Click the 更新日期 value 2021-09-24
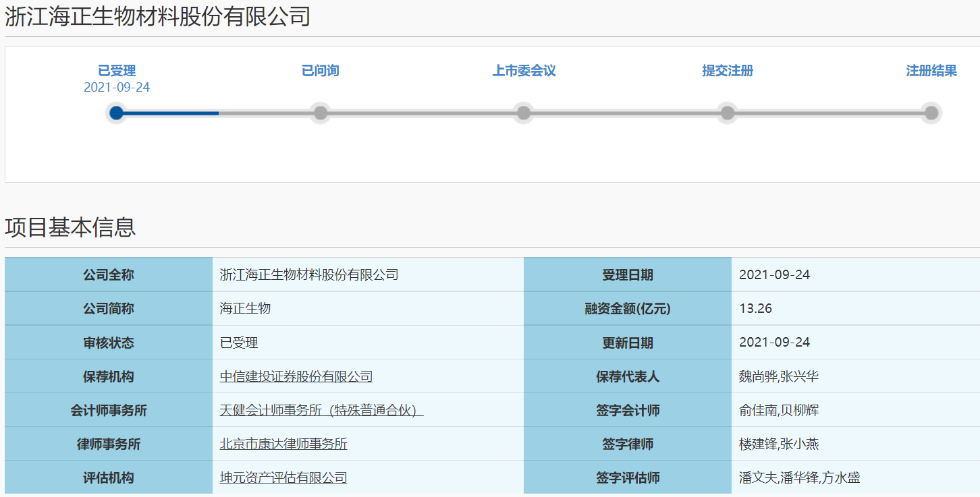Viewport: 980px width, 497px height. point(774,342)
